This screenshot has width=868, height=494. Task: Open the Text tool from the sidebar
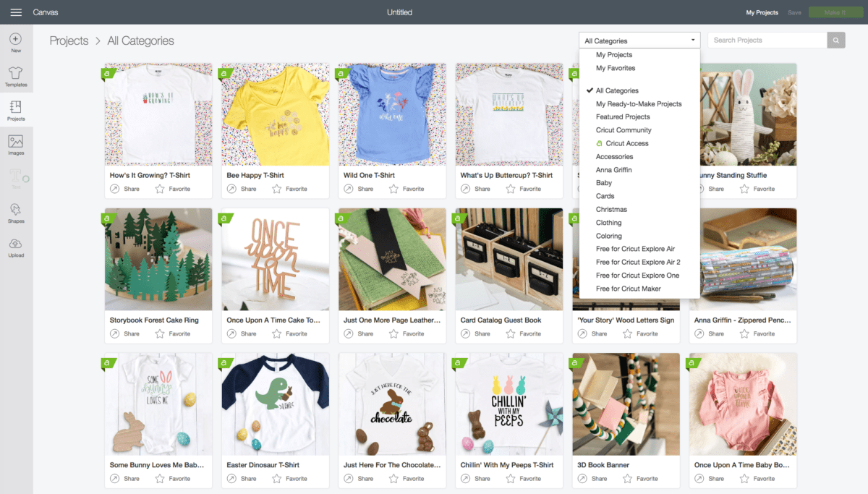click(x=15, y=177)
